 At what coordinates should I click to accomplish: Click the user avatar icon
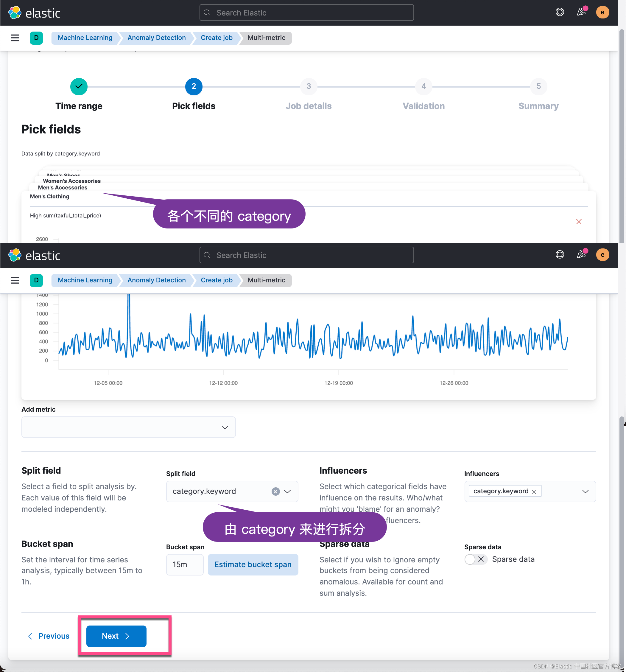[x=603, y=12]
